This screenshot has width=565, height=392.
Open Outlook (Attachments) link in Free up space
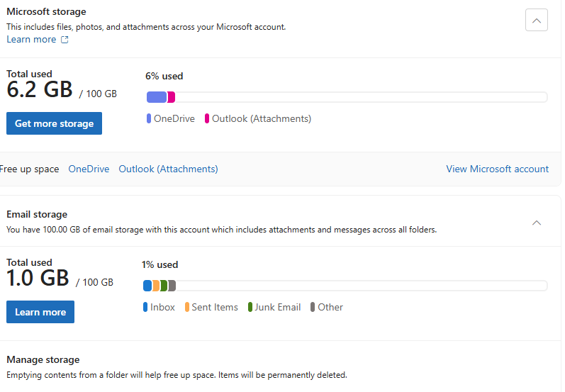tap(168, 169)
